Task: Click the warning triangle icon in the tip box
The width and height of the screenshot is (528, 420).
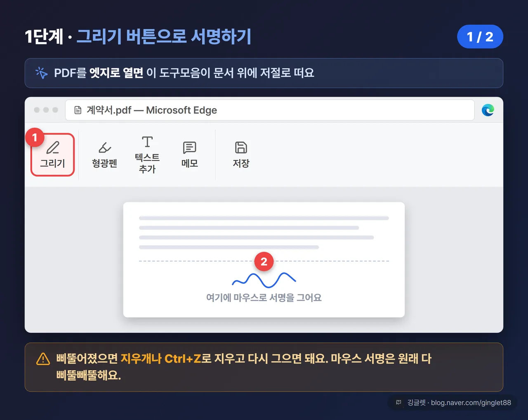Action: point(43,359)
